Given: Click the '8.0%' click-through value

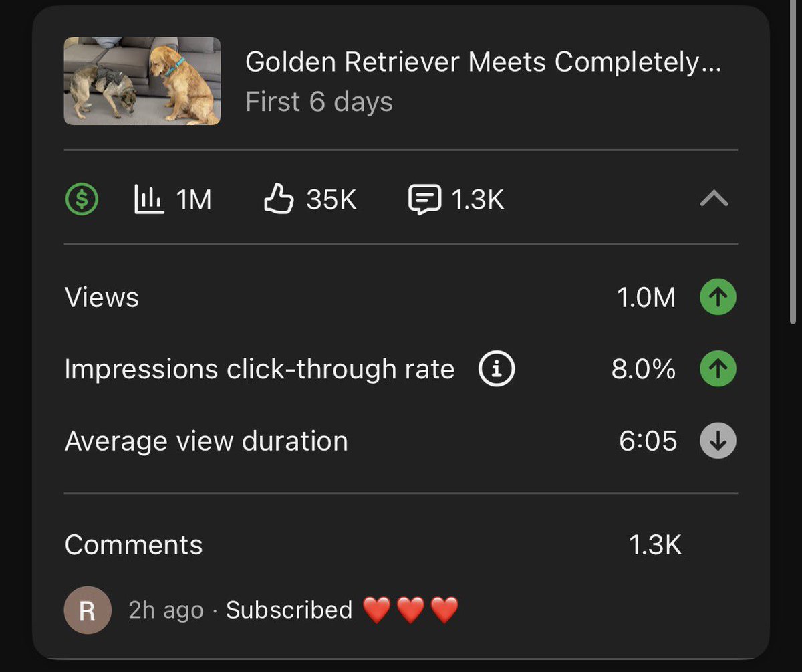Looking at the screenshot, I should coord(644,369).
